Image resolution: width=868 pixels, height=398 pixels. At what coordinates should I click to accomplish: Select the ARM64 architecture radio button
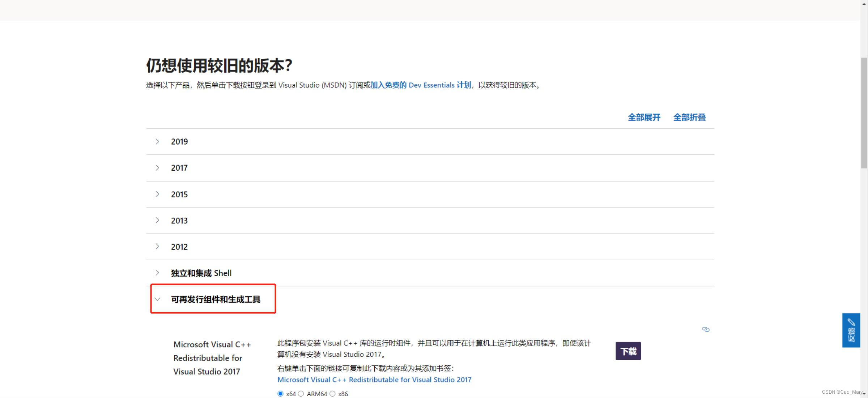301,394
